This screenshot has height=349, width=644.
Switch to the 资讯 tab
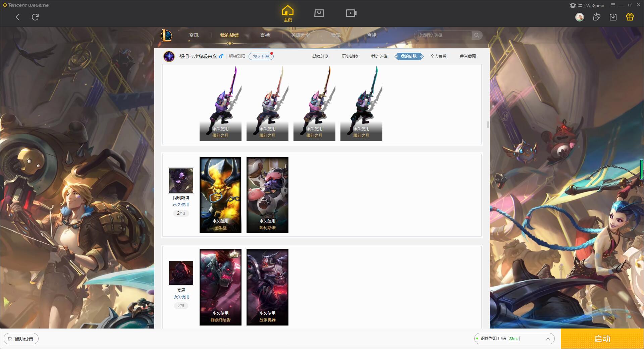194,35
